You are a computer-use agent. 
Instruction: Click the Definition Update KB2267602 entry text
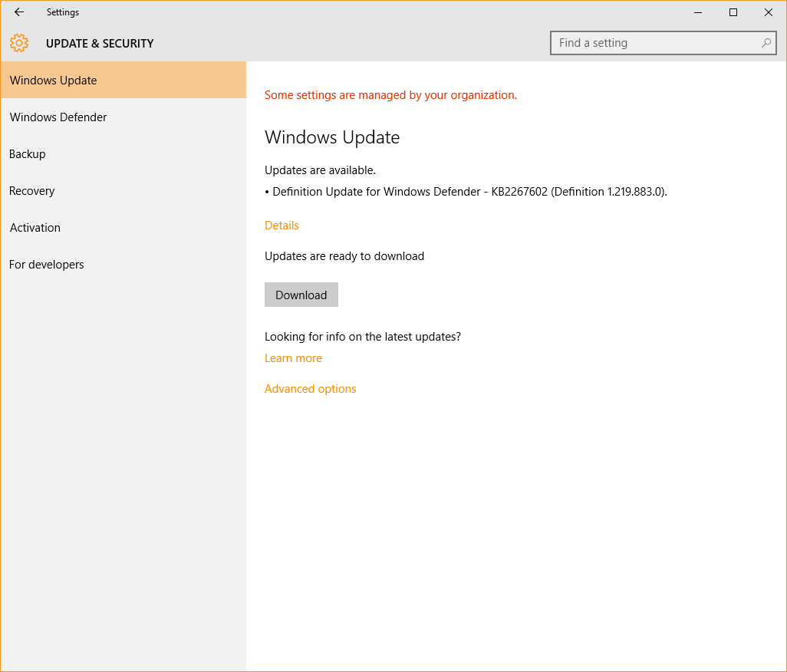(466, 192)
